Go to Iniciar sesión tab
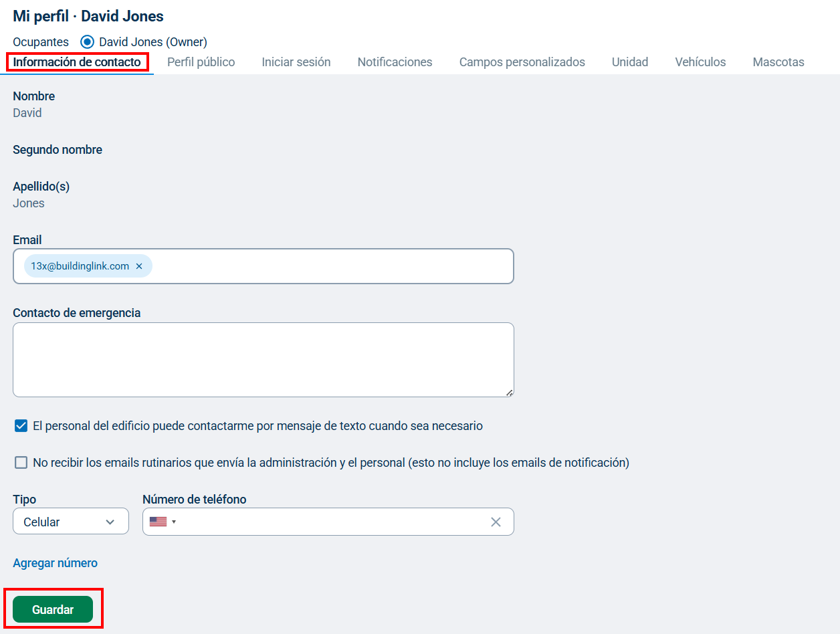The height and width of the screenshot is (634, 840). pos(296,62)
